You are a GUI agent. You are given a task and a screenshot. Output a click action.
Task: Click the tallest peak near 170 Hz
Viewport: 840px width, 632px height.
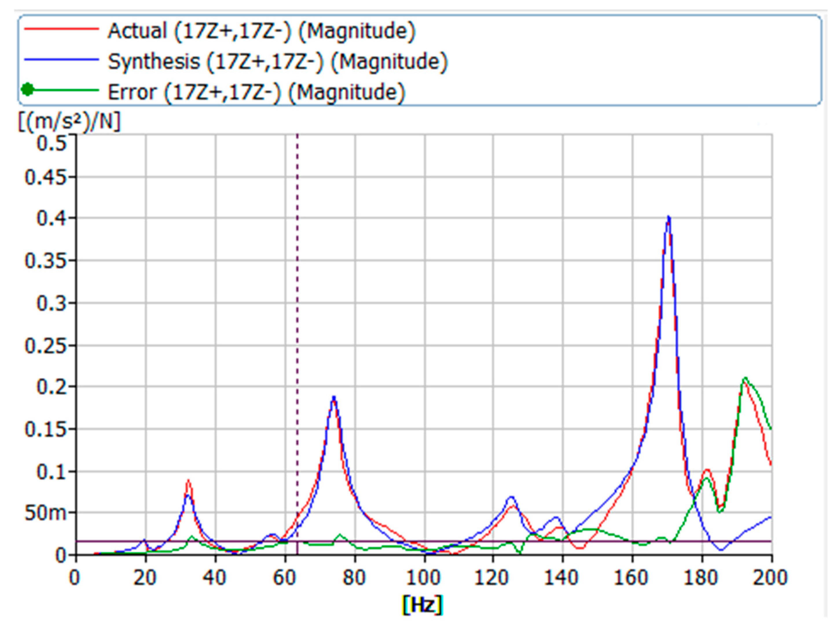[669, 218]
